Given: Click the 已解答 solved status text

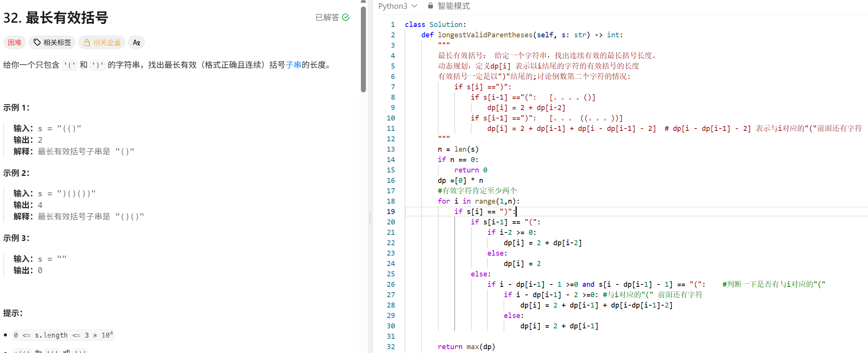Looking at the screenshot, I should point(327,17).
